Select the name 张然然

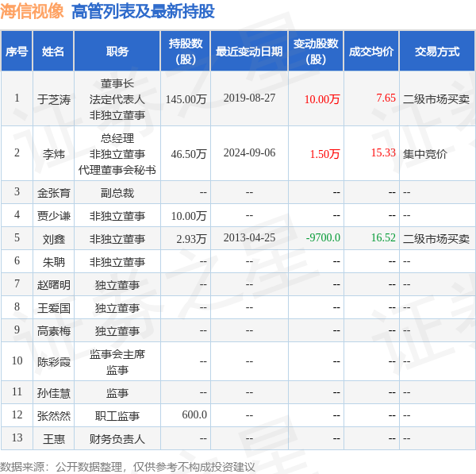(x=54, y=416)
